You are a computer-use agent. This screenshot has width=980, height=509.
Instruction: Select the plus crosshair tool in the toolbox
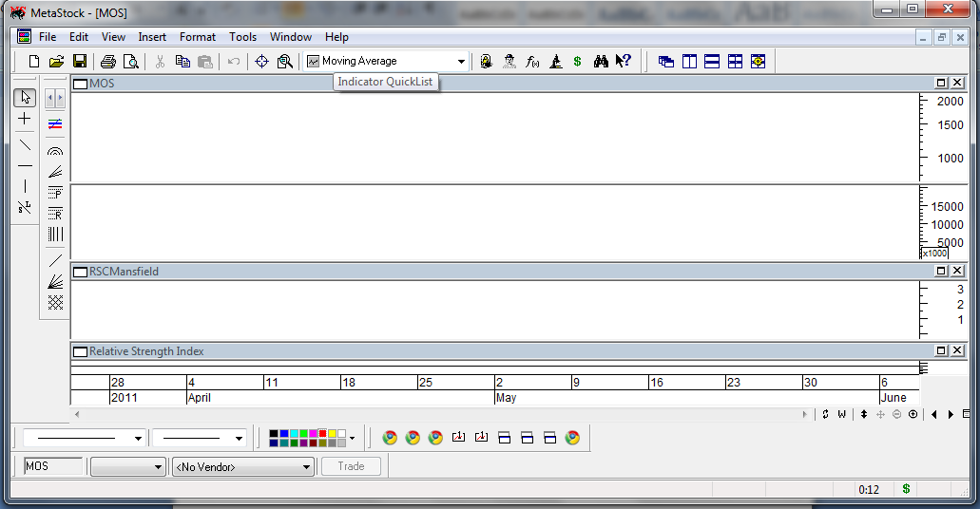(25, 119)
